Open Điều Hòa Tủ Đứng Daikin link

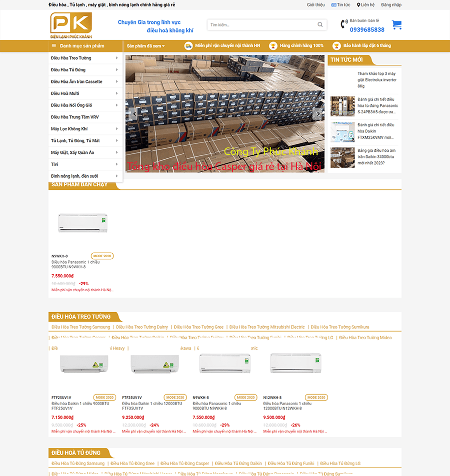point(238,463)
